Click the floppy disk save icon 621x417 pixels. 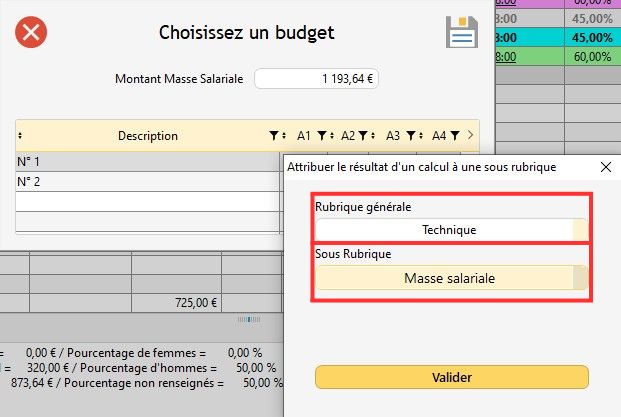[461, 33]
